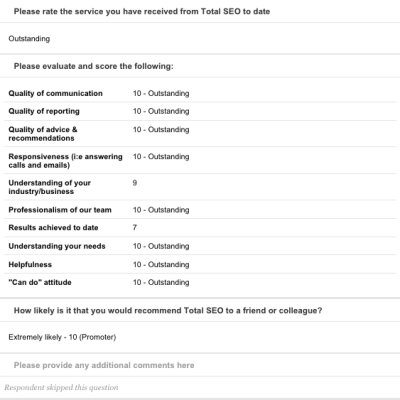Click the 'Respondent skipped this question' text
Viewport: 400px width, 400px height.
click(x=61, y=387)
